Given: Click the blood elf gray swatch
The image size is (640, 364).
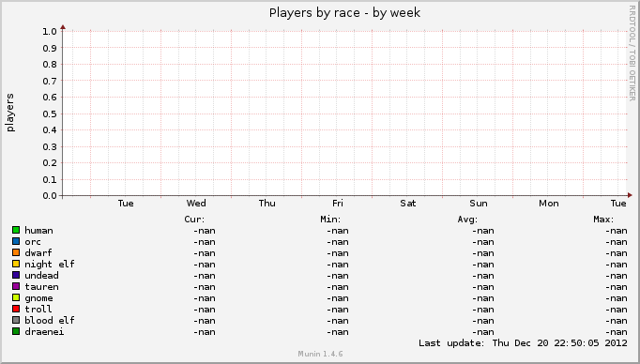Looking at the screenshot, I should point(16,320).
